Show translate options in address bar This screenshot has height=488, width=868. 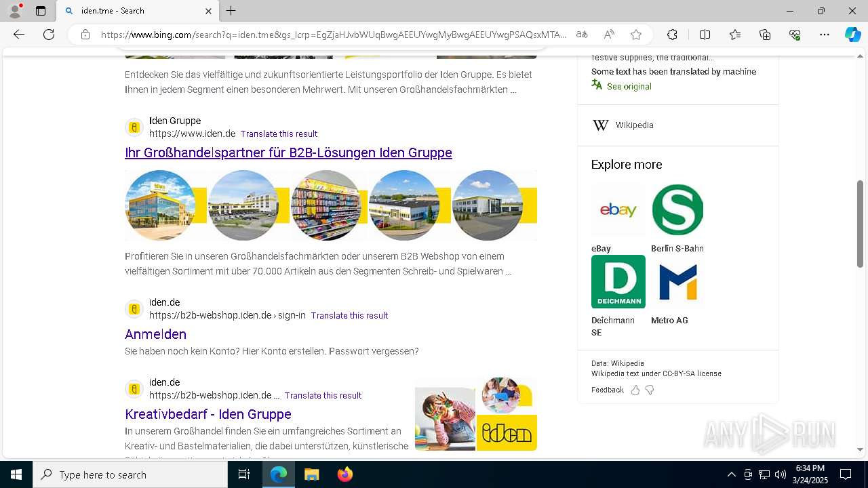(582, 35)
